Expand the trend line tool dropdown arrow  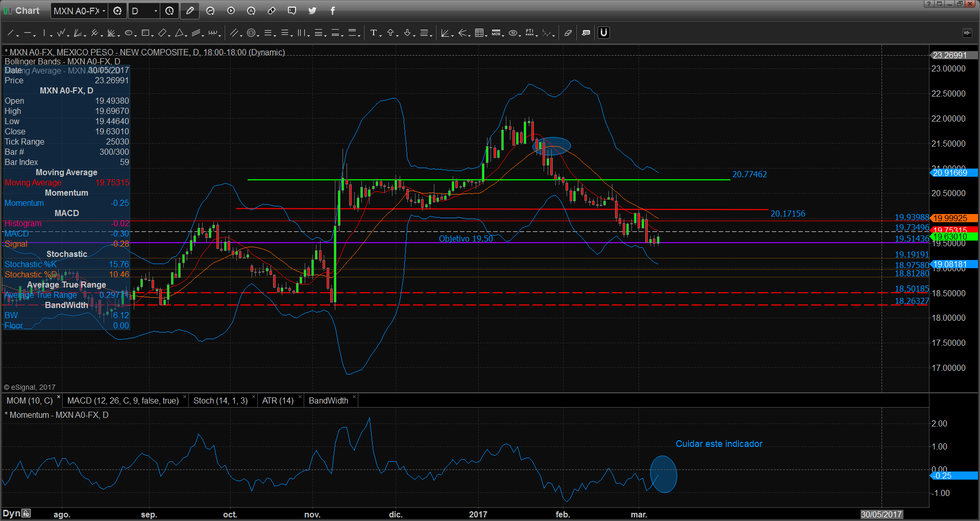coord(17,36)
